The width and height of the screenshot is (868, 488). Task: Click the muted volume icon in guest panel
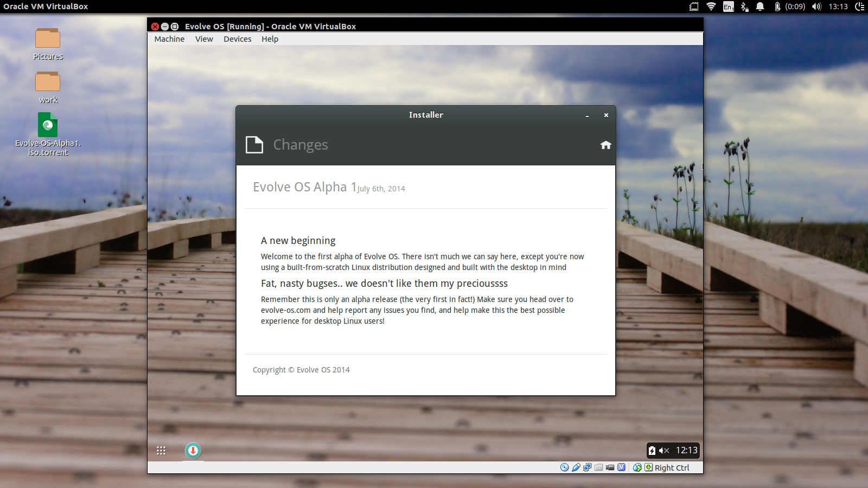[664, 451]
